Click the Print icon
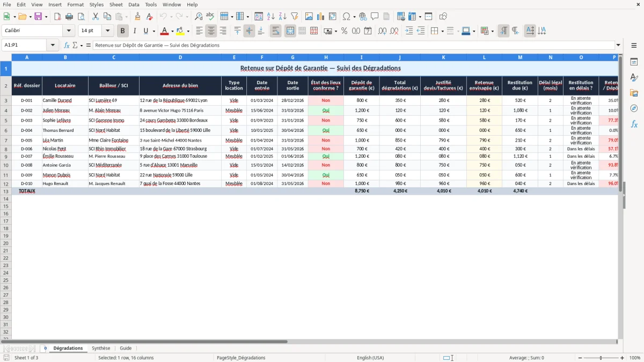The height and width of the screenshot is (362, 644). coord(69,17)
